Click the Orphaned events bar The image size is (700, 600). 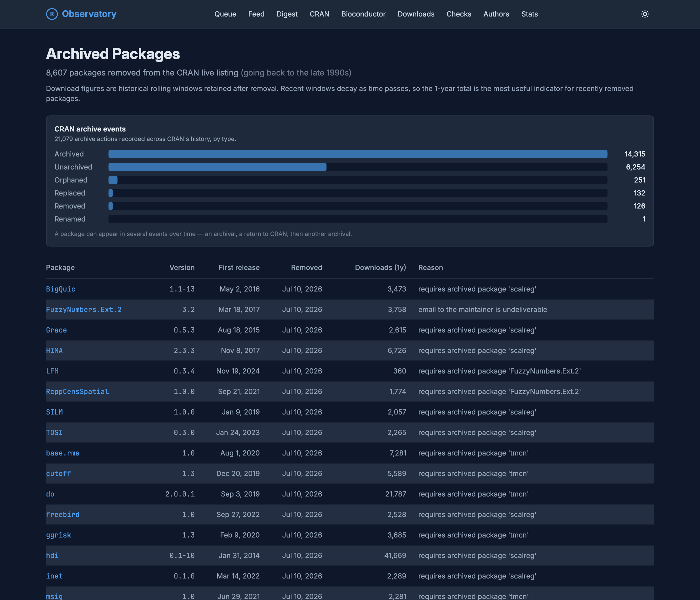pyautogui.click(x=113, y=180)
